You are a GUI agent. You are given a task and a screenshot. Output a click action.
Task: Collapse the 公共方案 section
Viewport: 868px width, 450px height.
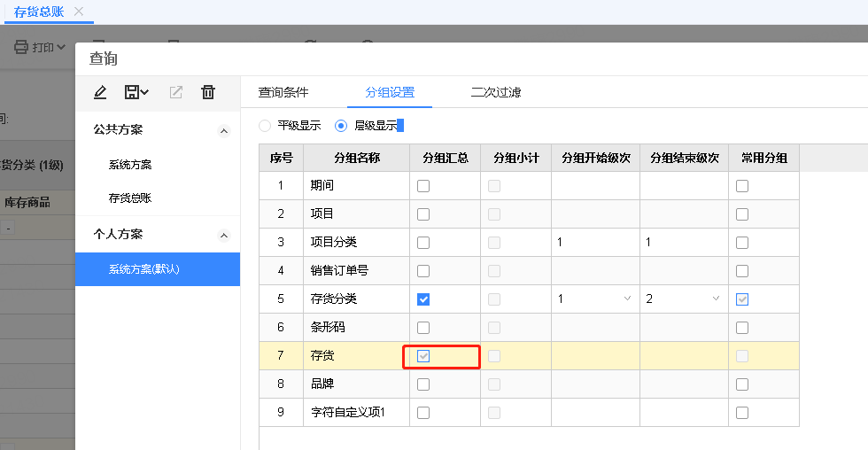[x=223, y=131]
